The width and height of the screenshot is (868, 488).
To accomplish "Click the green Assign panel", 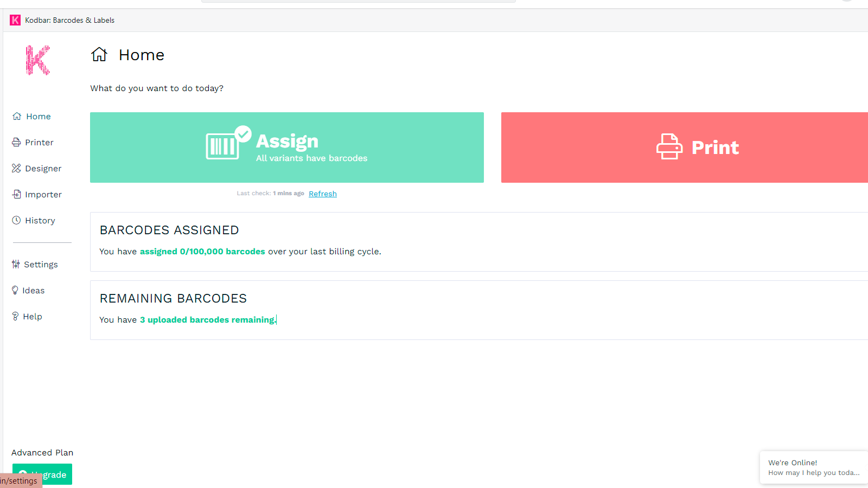I will tap(286, 147).
